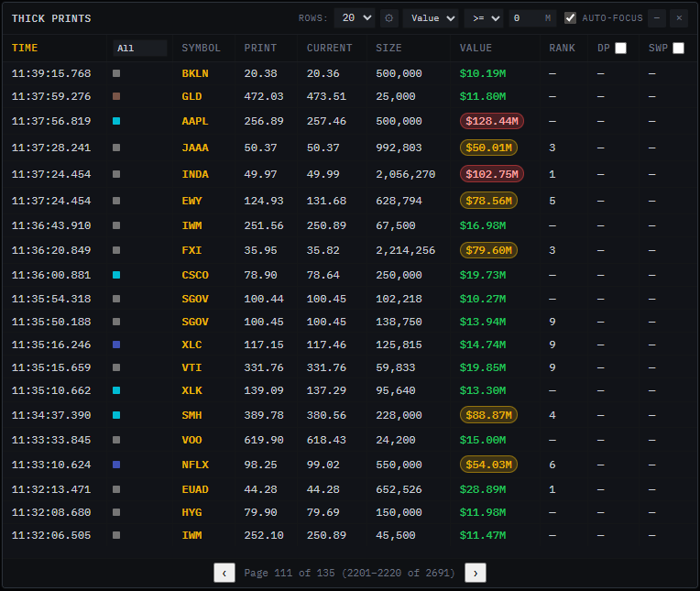Open the EWY symbol
Viewport: 700px width, 591px height.
pyautogui.click(x=192, y=201)
